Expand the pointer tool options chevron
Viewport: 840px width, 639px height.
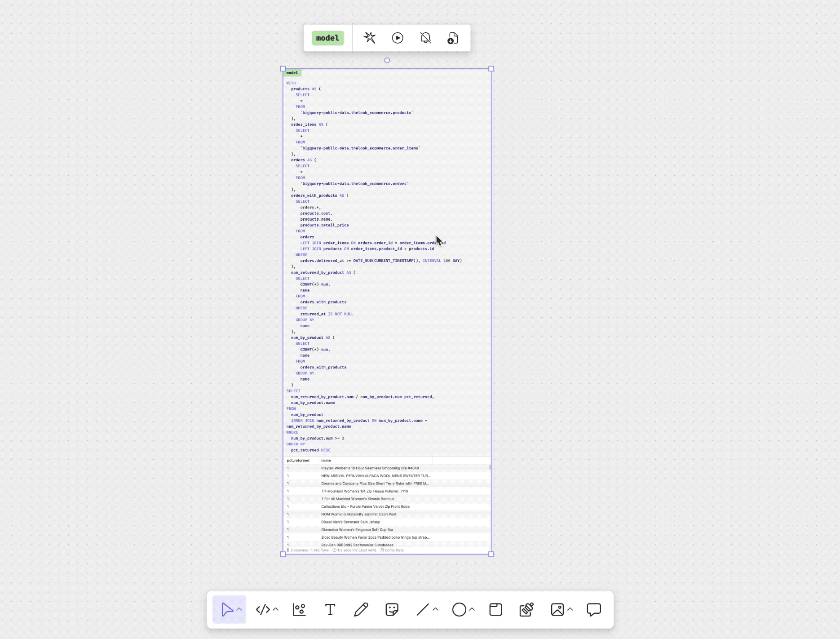(239, 609)
